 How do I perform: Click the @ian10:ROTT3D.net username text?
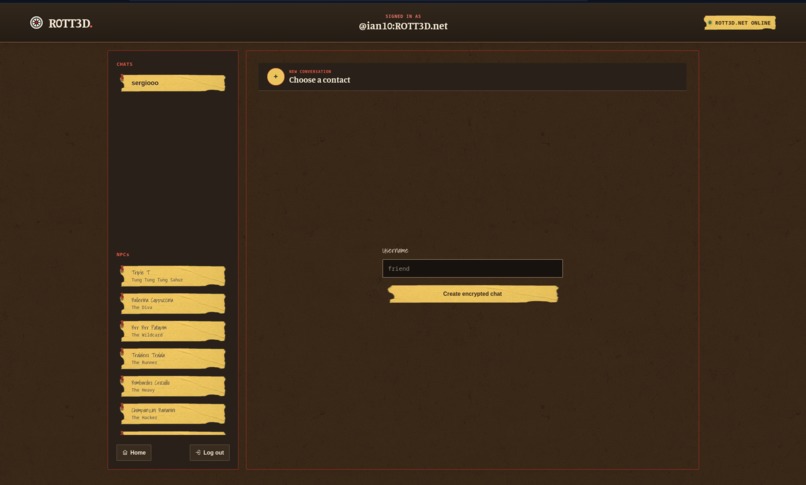point(403,26)
